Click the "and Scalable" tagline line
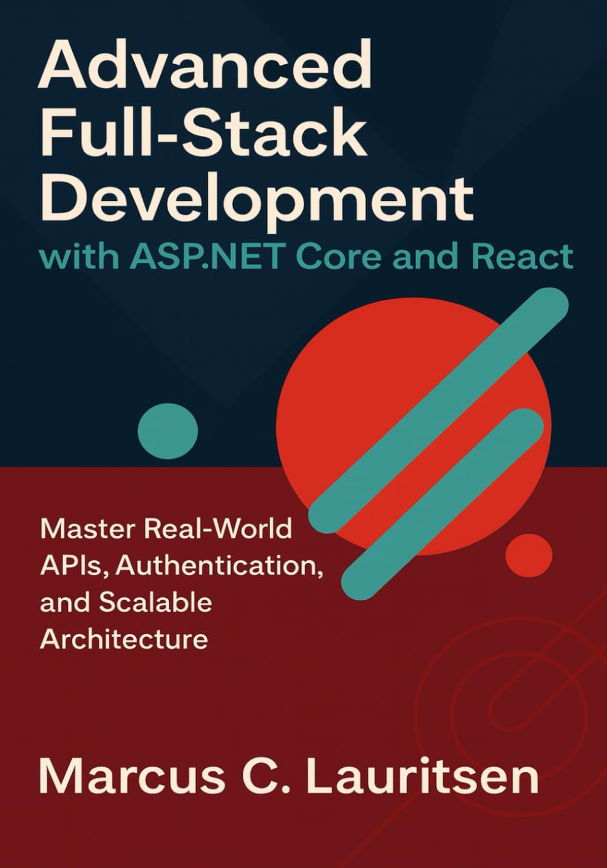607x868 pixels. tap(126, 602)
